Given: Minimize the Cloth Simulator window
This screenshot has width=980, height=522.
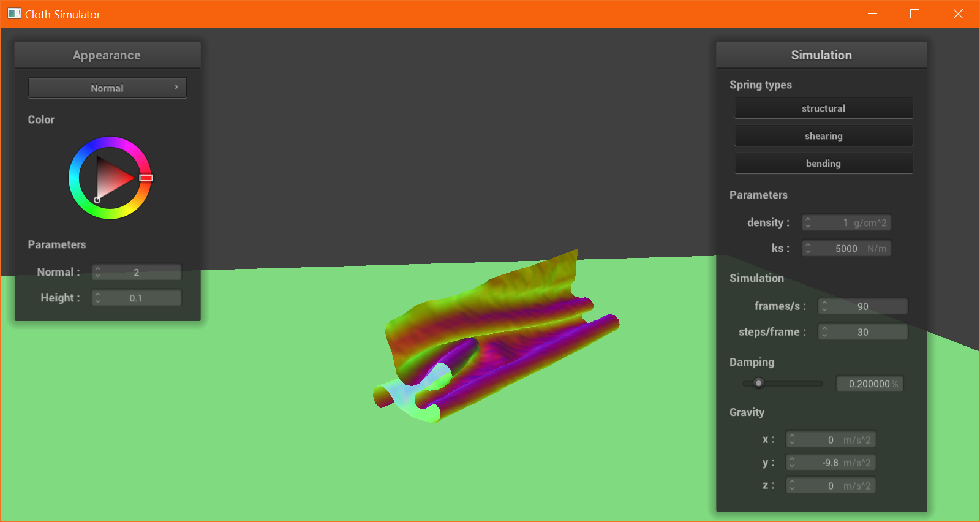Looking at the screenshot, I should coord(873,13).
